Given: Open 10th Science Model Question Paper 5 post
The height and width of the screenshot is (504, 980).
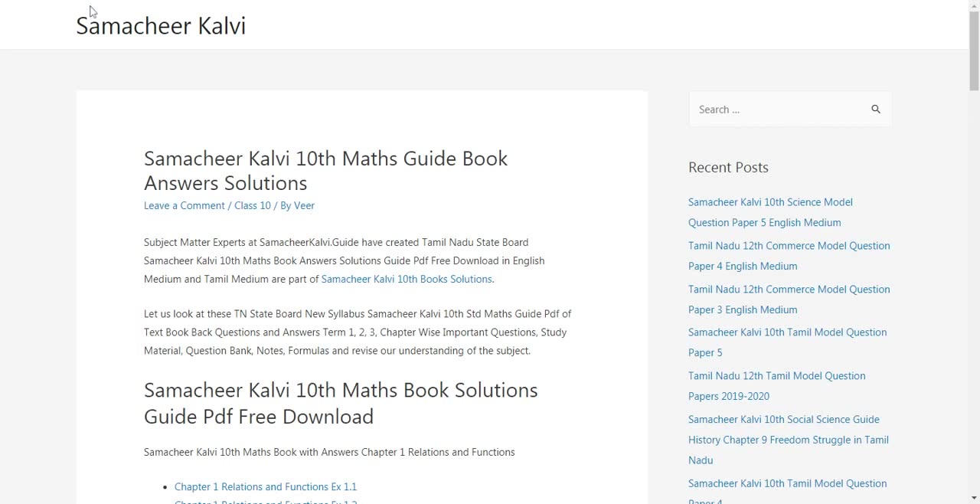Looking at the screenshot, I should pos(769,212).
